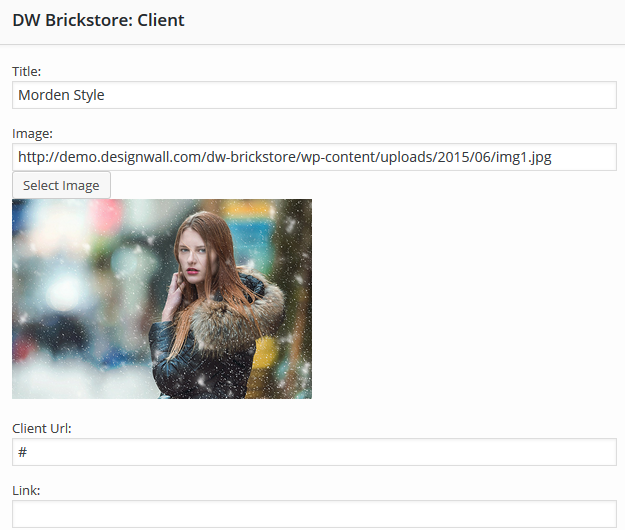Click the Link: label
Image resolution: width=625 pixels, height=530 pixels.
pos(26,491)
